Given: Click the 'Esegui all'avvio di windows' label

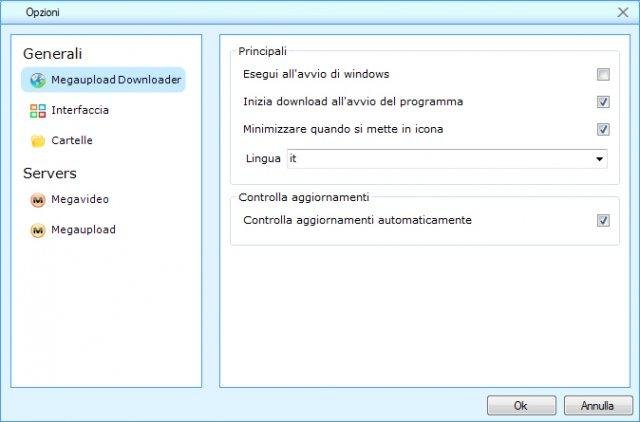Looking at the screenshot, I should 316,74.
